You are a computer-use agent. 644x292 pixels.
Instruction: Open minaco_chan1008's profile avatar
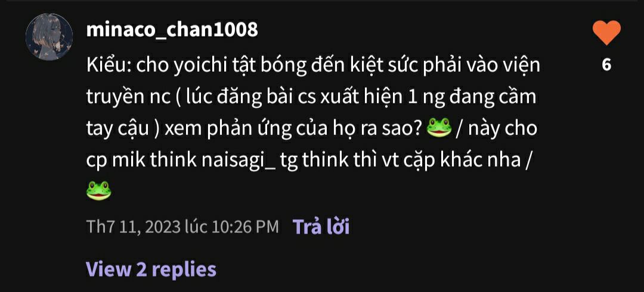pos(49,37)
